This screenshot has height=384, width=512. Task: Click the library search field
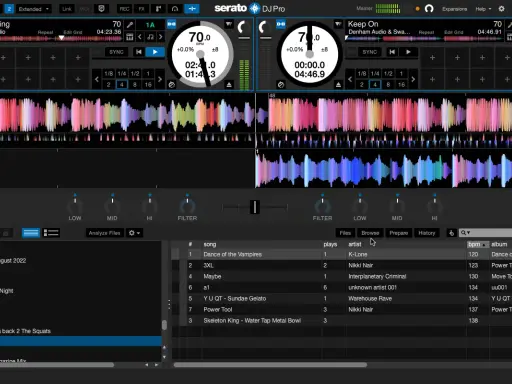(x=485, y=233)
